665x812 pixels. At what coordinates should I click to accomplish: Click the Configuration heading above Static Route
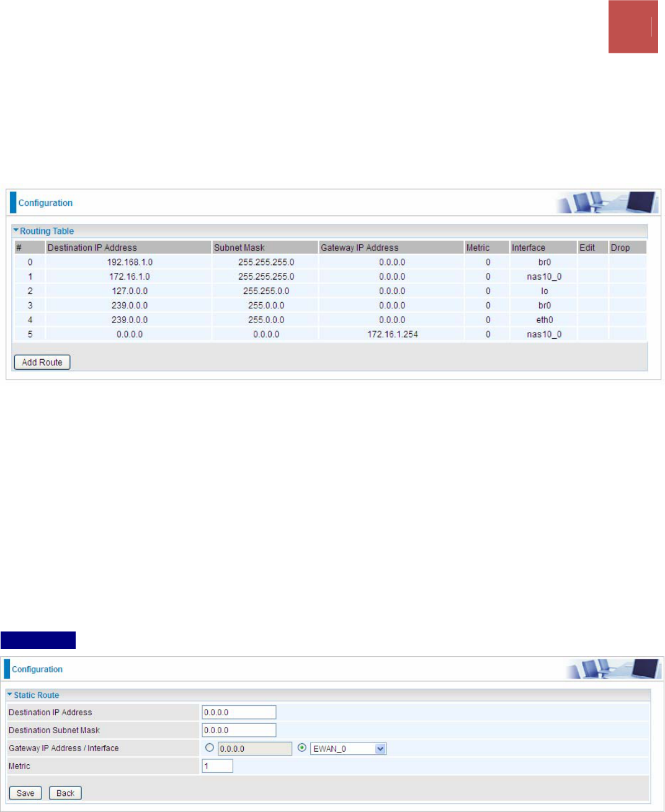[37, 669]
